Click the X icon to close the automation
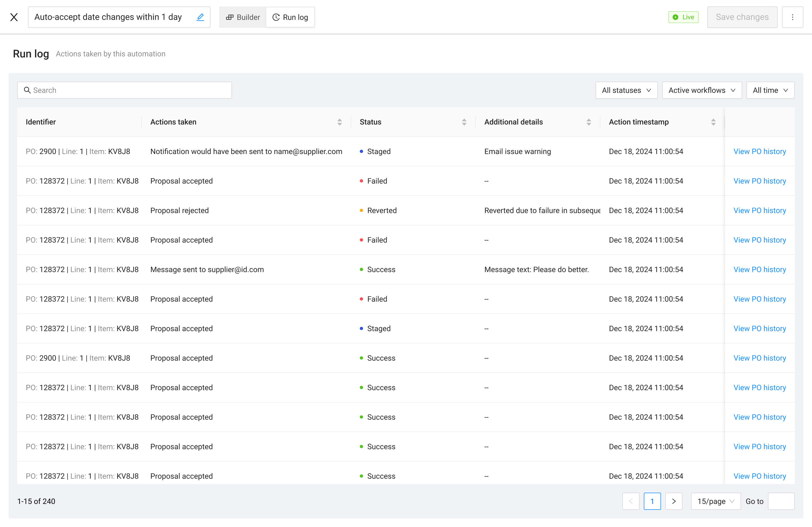The height and width of the screenshot is (527, 812). point(14,17)
